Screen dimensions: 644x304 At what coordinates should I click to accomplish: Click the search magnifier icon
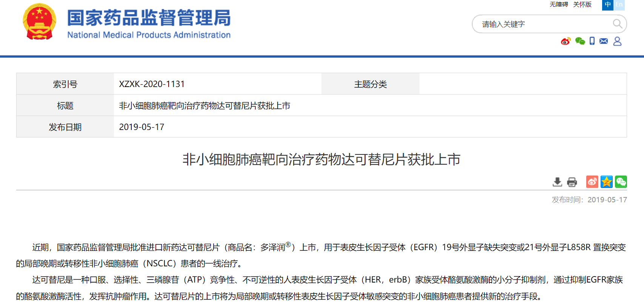pos(618,24)
